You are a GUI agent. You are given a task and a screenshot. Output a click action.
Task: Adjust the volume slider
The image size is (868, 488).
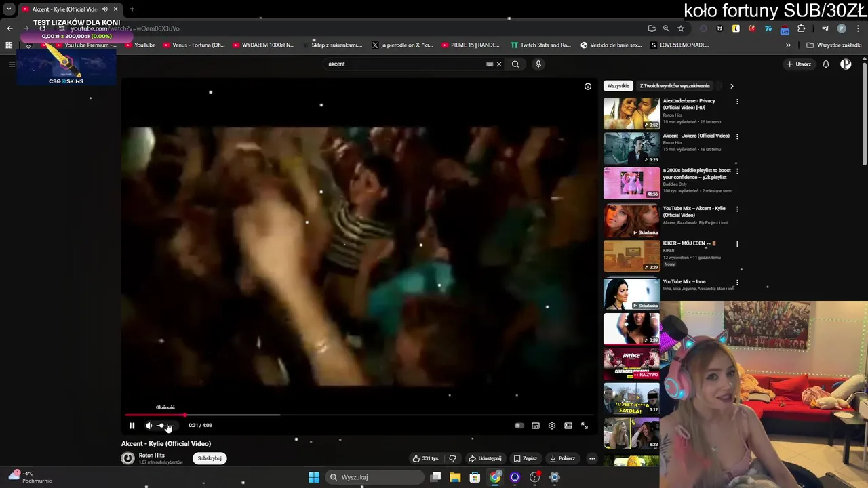[x=165, y=426]
